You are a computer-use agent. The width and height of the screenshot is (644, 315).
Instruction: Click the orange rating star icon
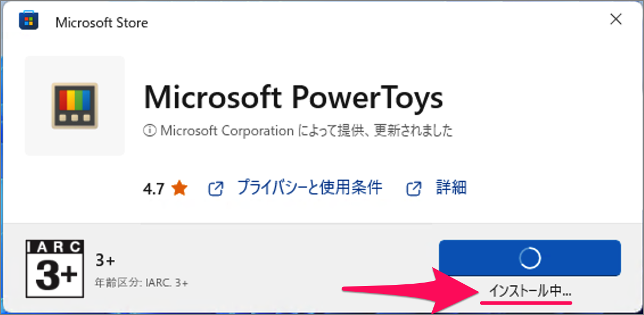179,189
